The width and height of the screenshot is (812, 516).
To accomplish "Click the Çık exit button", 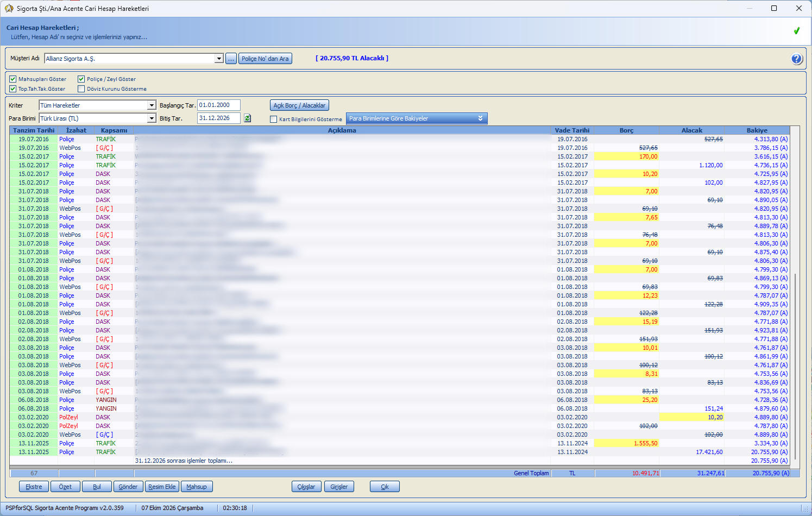I will tap(385, 487).
